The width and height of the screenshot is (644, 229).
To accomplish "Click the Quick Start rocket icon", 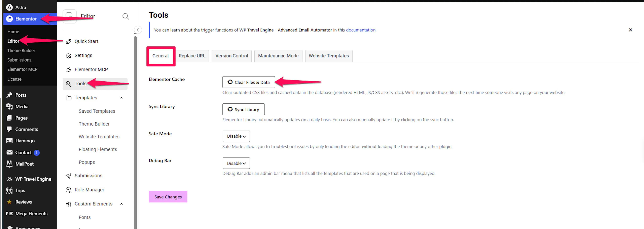I will point(68,41).
